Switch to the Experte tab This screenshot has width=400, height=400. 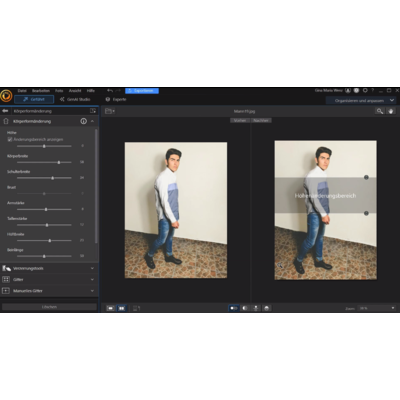116,99
